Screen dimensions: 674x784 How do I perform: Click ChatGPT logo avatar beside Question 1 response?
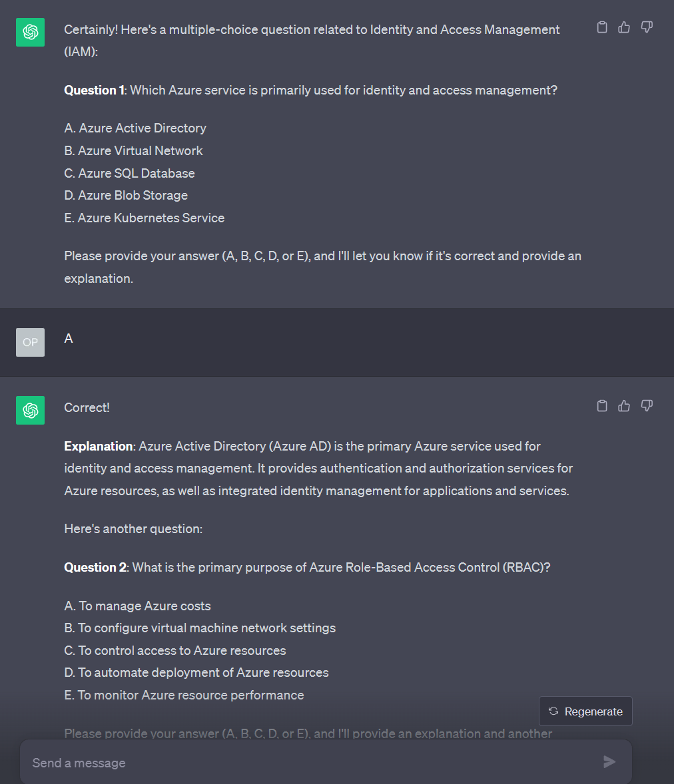pyautogui.click(x=31, y=32)
